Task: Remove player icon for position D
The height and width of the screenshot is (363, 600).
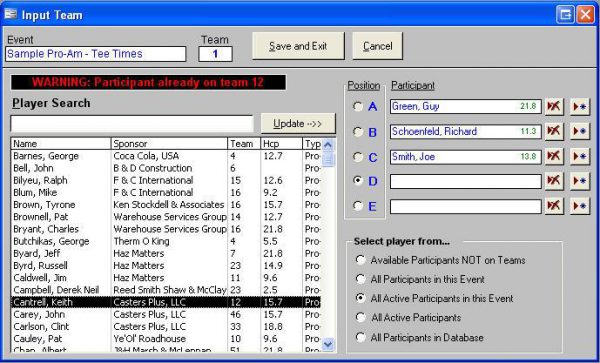Action: [554, 181]
